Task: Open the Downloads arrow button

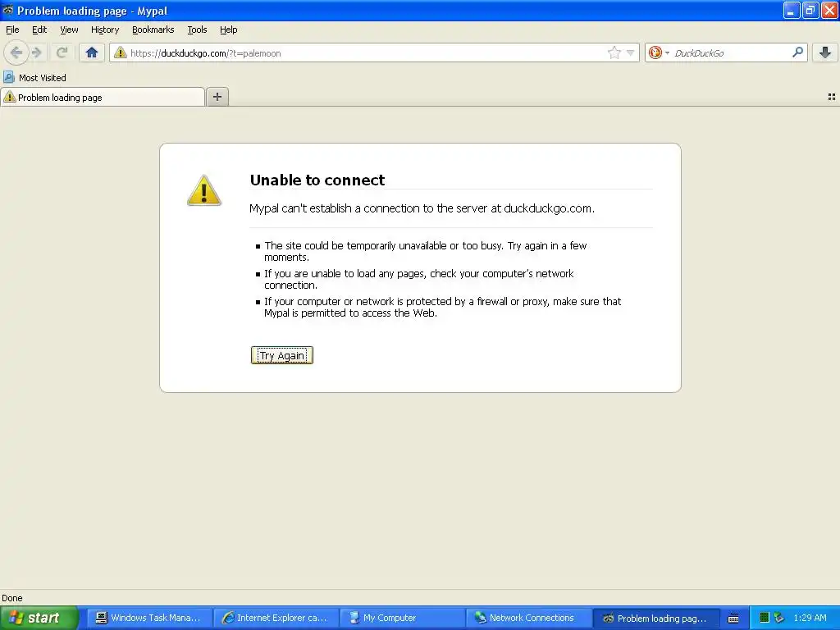Action: [x=825, y=52]
